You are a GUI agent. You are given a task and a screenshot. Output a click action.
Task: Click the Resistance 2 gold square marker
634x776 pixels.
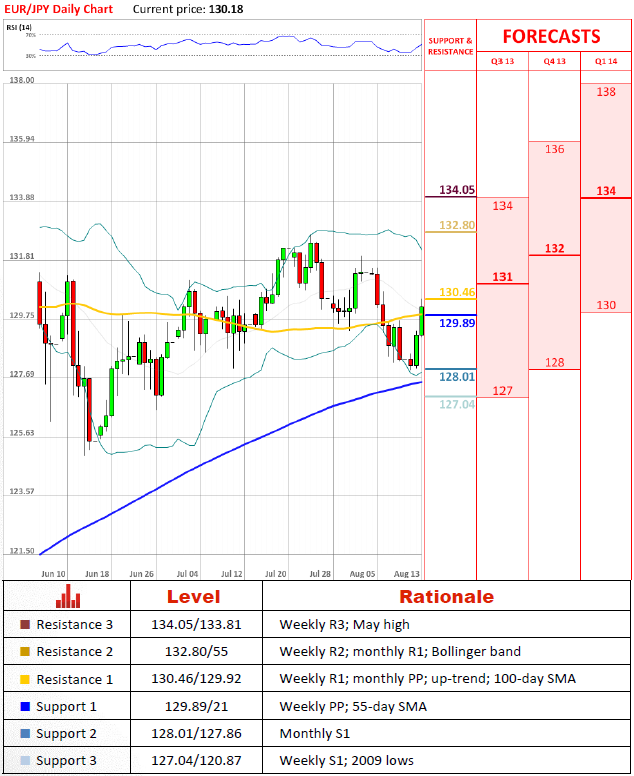pos(25,652)
